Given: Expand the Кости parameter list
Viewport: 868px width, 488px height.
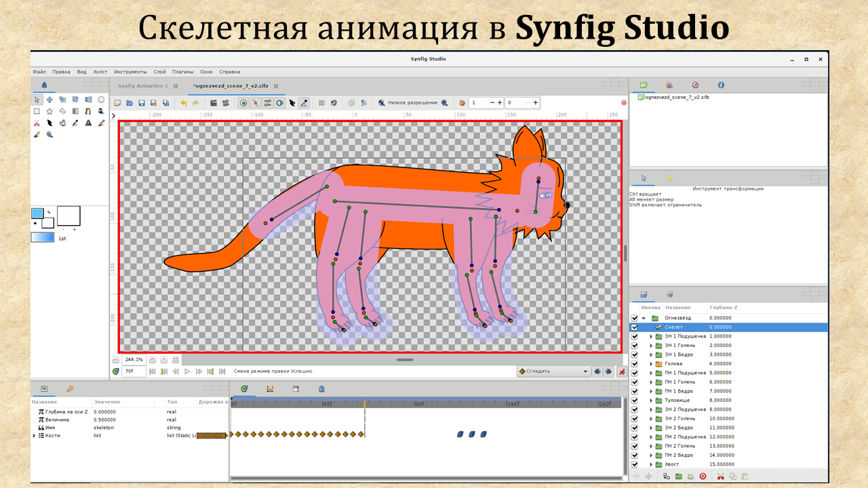Looking at the screenshot, I should (x=35, y=436).
